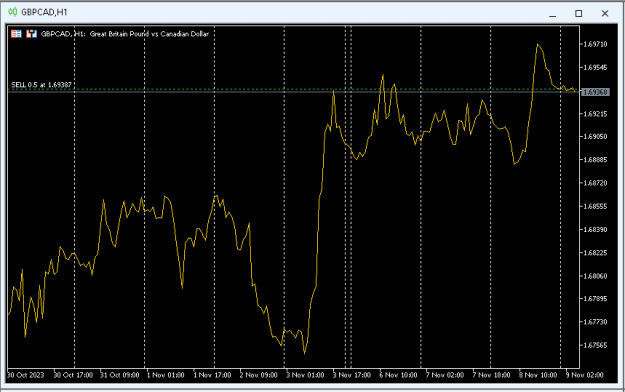Click the 8 Nov 10:00 time label
625x392 pixels.
pos(538,375)
